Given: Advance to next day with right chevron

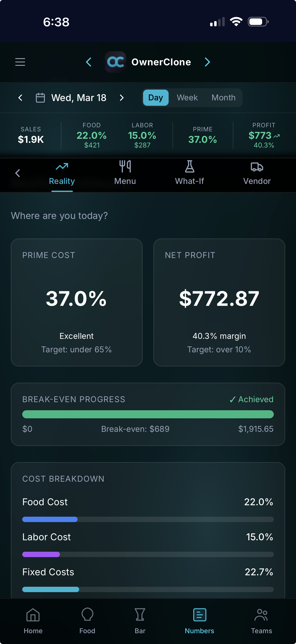Looking at the screenshot, I should [x=122, y=98].
